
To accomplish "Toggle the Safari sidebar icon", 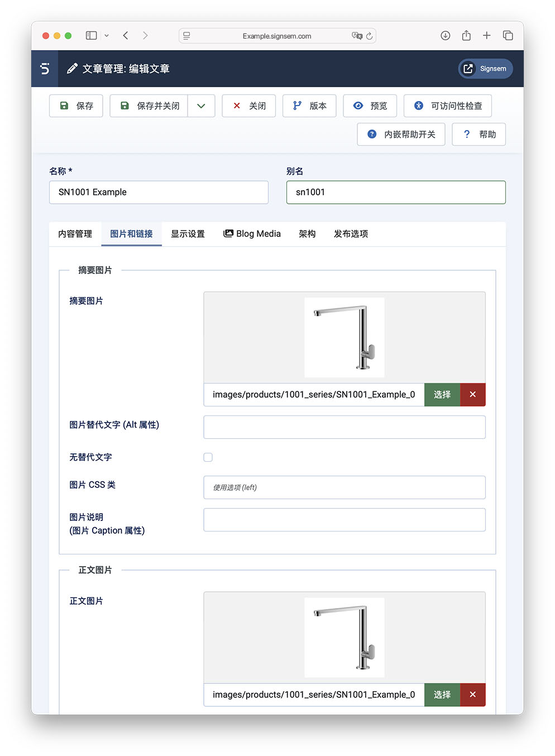I will (x=91, y=36).
